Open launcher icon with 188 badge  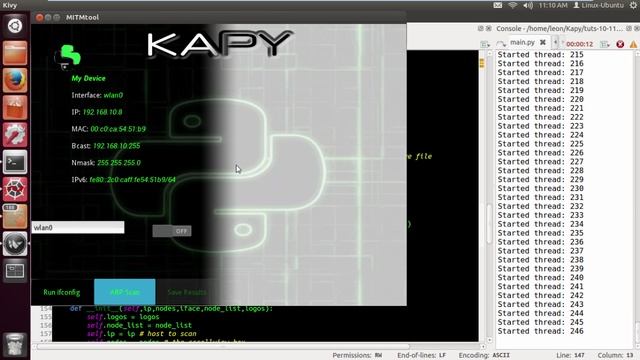15,216
